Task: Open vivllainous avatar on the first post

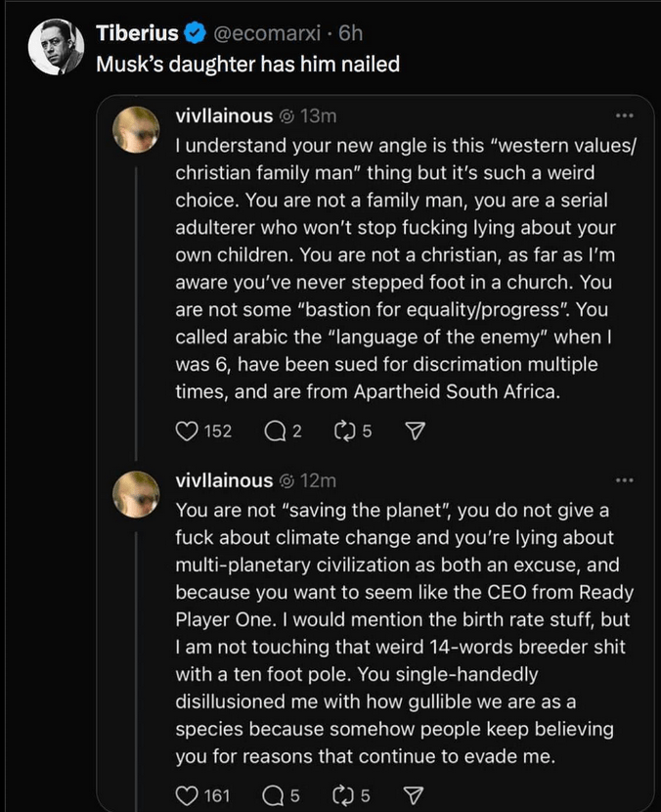Action: click(137, 130)
